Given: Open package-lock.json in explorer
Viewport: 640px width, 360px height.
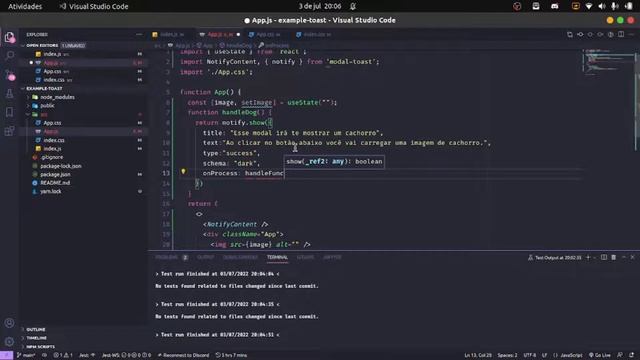Looking at the screenshot, I should [x=61, y=166].
